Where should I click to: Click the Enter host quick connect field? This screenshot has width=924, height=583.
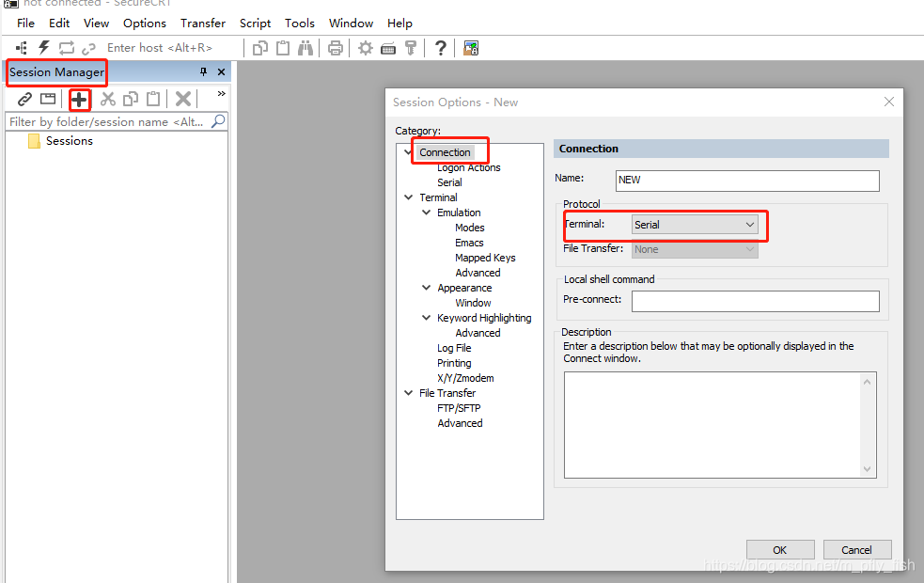pos(159,48)
